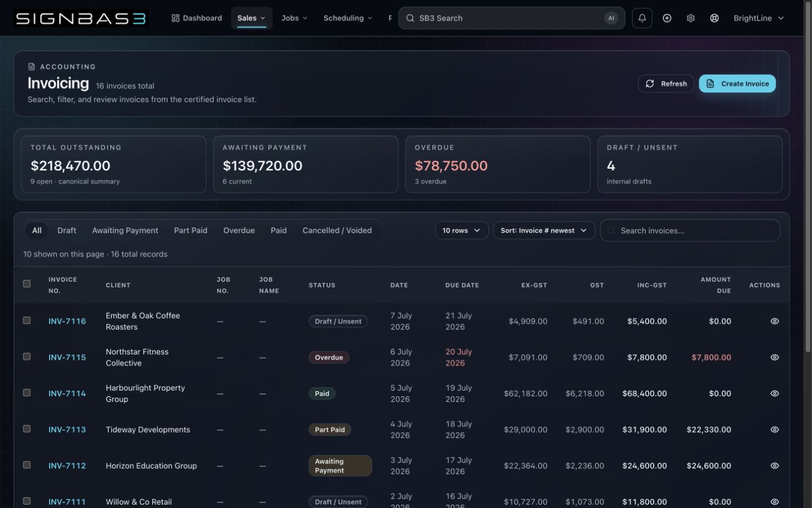Click the Dashboard grid icon
The height and width of the screenshot is (508, 812).
[176, 18]
